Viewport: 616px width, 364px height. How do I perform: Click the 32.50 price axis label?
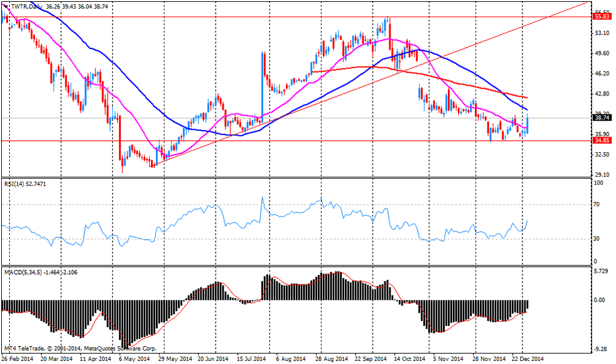pos(601,155)
